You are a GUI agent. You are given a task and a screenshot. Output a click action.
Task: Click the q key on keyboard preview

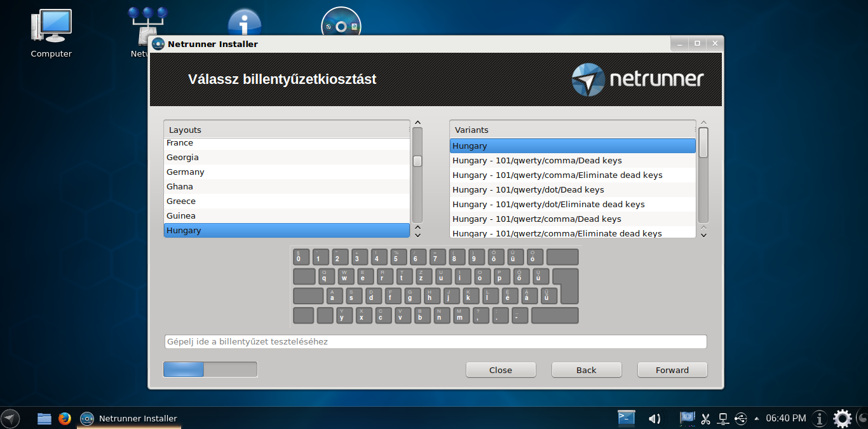[326, 276]
